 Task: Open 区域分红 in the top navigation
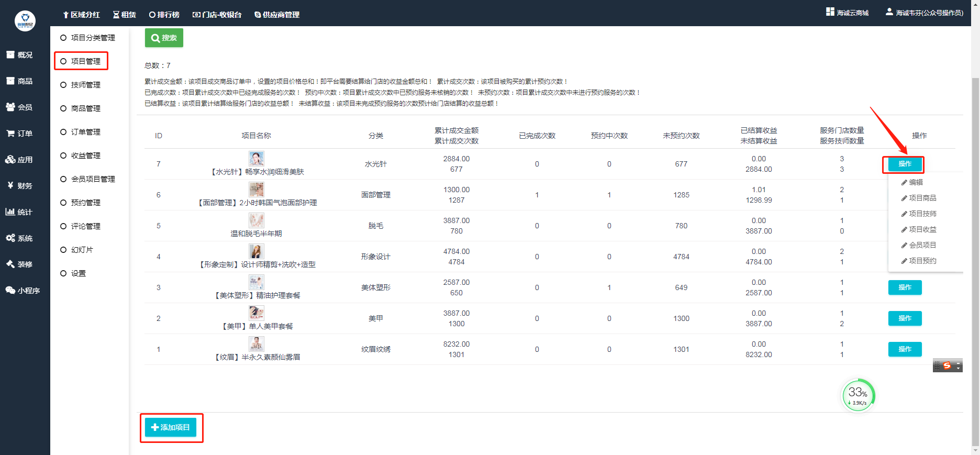coord(81,15)
